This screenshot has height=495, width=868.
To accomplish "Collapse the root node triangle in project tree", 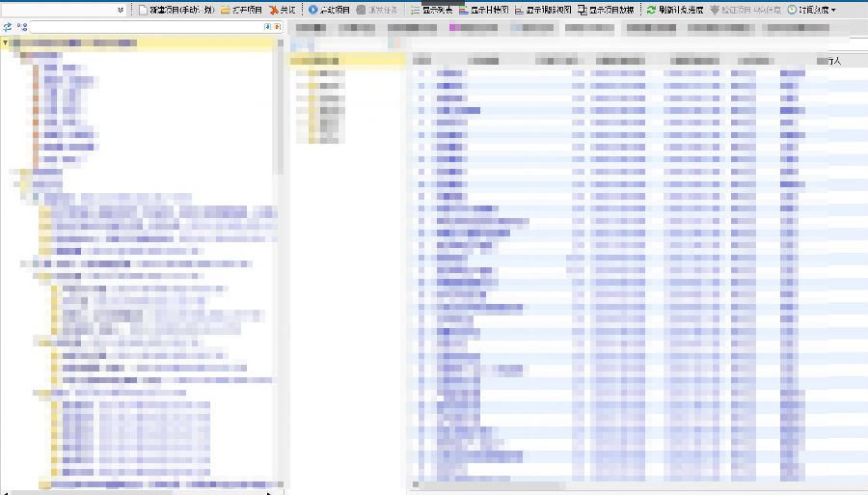I will [7, 43].
